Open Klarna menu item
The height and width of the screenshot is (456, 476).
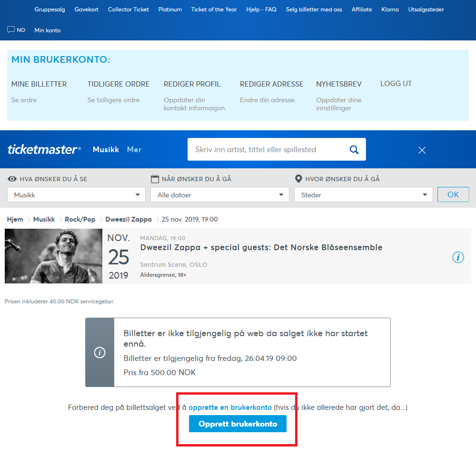[x=390, y=10]
